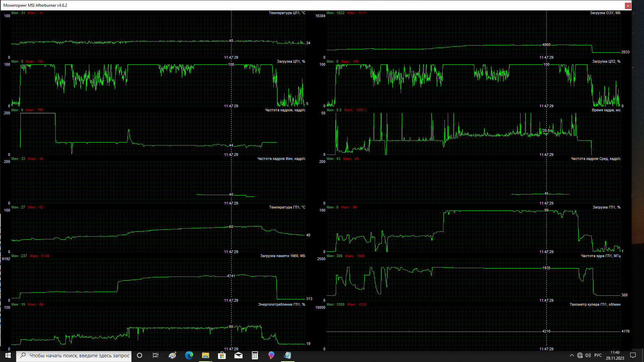Click the taskbar search input field
The height and width of the screenshot is (362, 644).
[x=79, y=356]
